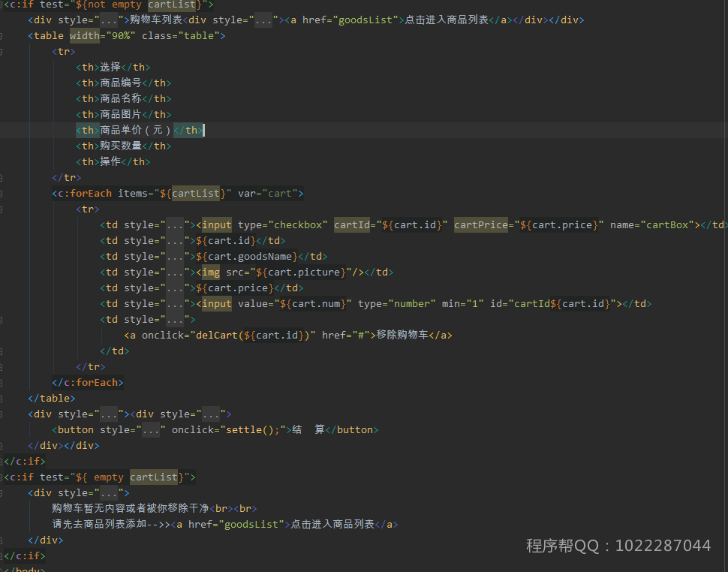The width and height of the screenshot is (728, 572).
Task: Click the 购买数量 header text
Action: pyautogui.click(x=121, y=146)
